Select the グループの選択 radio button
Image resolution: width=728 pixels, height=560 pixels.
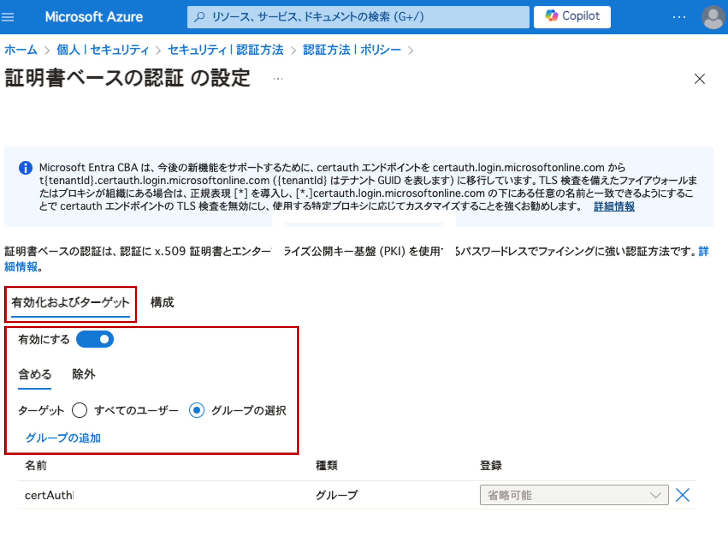[x=196, y=410]
